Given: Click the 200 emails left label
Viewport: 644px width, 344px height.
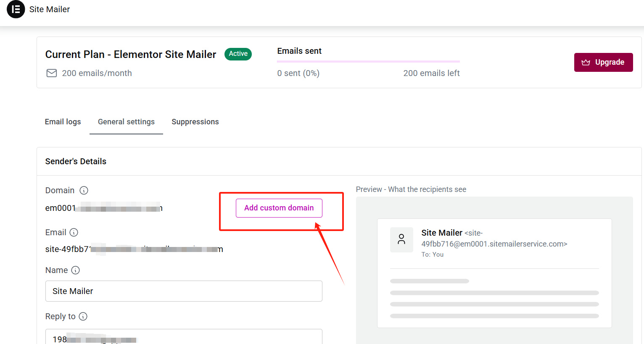Looking at the screenshot, I should coord(431,73).
